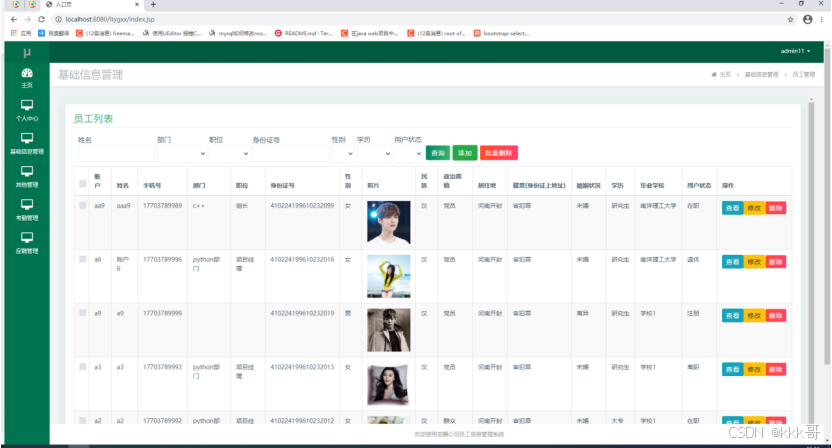832x448 pixels.
Task: Open the 主页 dashboard icon in sidebar
Action: pyautogui.click(x=27, y=73)
